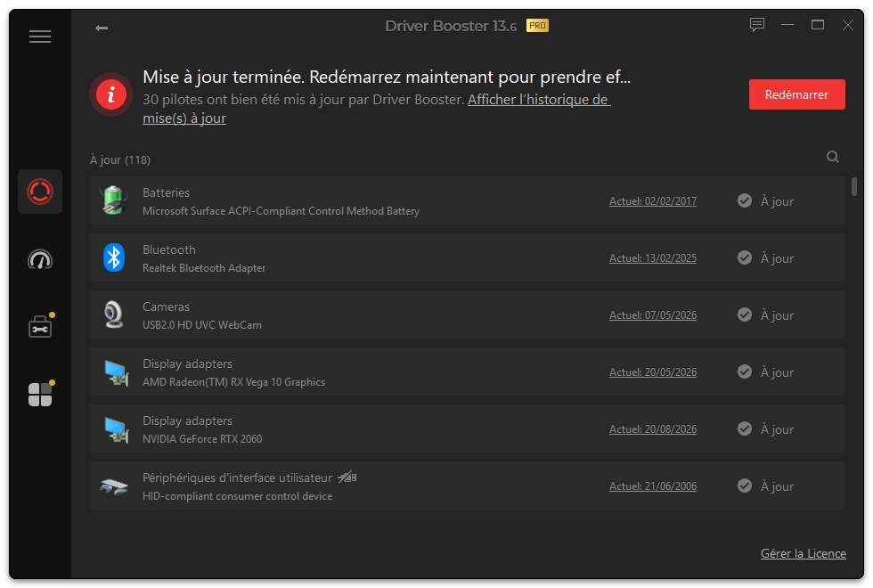873x588 pixels.
Task: Click check mark in Batteries row
Action: pyautogui.click(x=745, y=200)
